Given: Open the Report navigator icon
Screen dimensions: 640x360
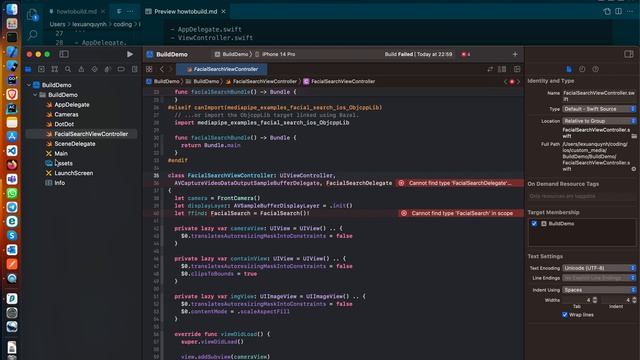Looking at the screenshot, I should (x=134, y=69).
